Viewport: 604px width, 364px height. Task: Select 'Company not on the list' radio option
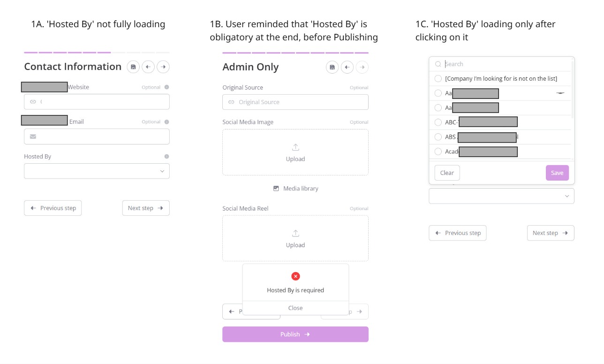tap(438, 79)
